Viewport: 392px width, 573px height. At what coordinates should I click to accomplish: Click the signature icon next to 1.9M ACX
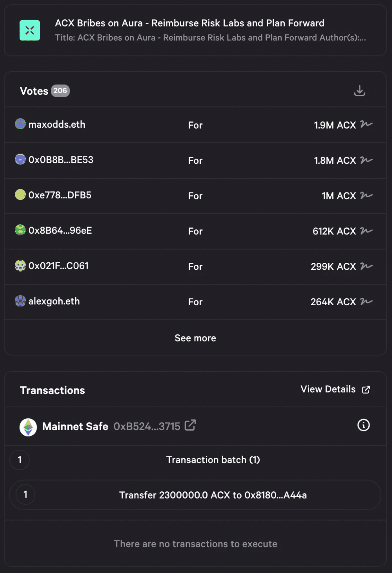tap(366, 124)
